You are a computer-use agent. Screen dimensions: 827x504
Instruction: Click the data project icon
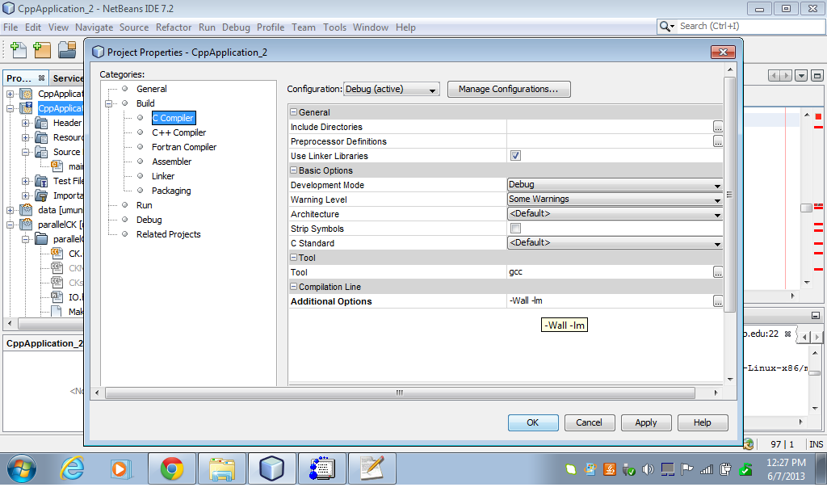pyautogui.click(x=26, y=210)
